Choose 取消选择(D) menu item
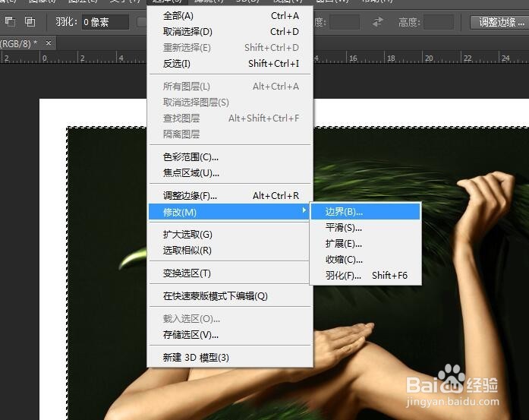Image resolution: width=529 pixels, height=420 pixels. (231, 31)
